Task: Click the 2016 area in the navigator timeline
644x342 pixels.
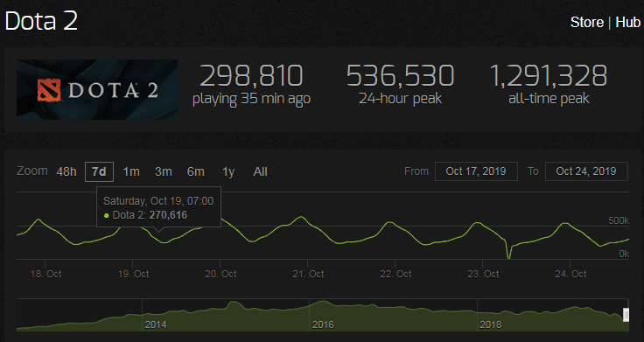Action: tap(323, 325)
